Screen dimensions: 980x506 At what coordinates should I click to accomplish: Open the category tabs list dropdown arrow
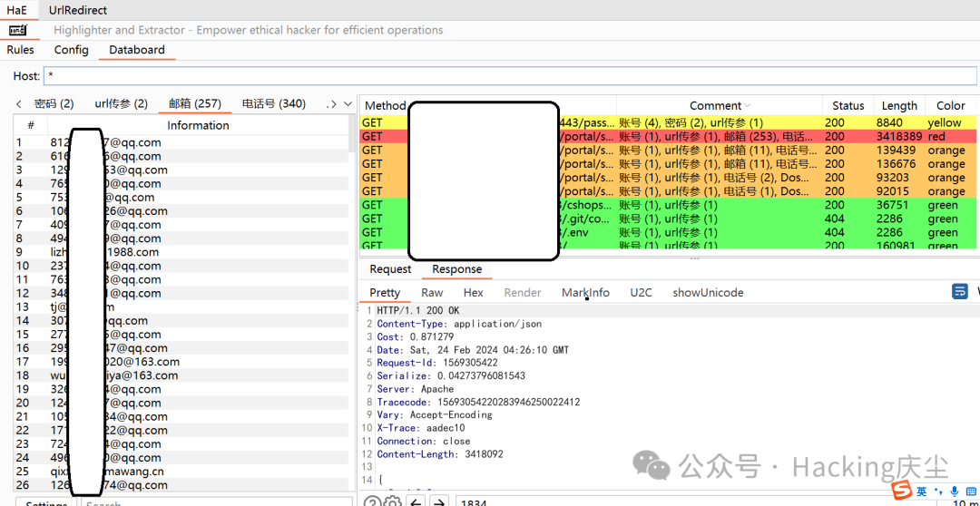pyautogui.click(x=348, y=103)
